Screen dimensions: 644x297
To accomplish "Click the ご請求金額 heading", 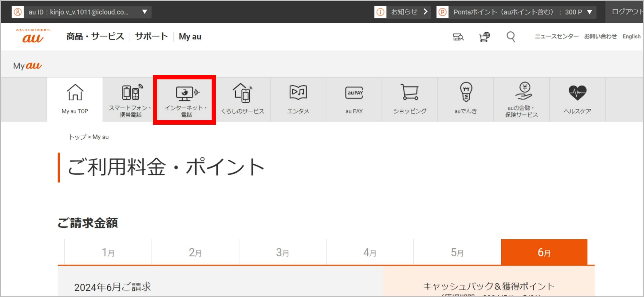I will 88,223.
